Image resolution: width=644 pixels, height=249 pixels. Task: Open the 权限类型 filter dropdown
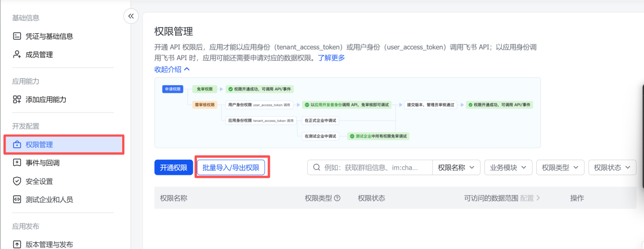[560, 168]
